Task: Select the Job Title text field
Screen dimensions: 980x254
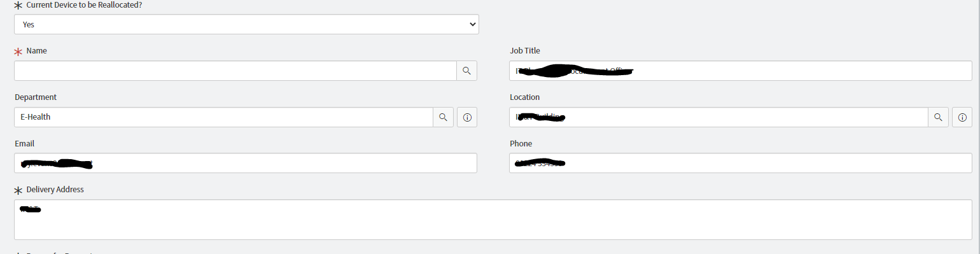Action: click(741, 71)
